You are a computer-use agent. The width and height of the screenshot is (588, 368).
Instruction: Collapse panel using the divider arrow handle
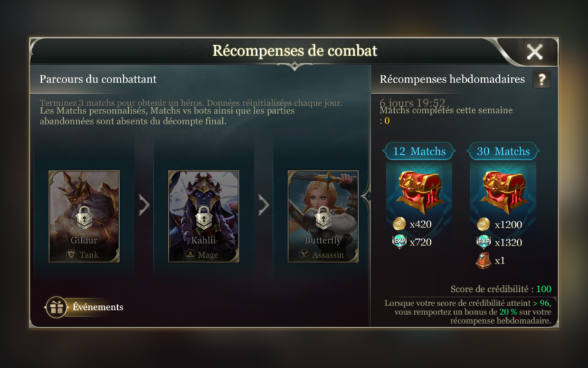[x=366, y=196]
